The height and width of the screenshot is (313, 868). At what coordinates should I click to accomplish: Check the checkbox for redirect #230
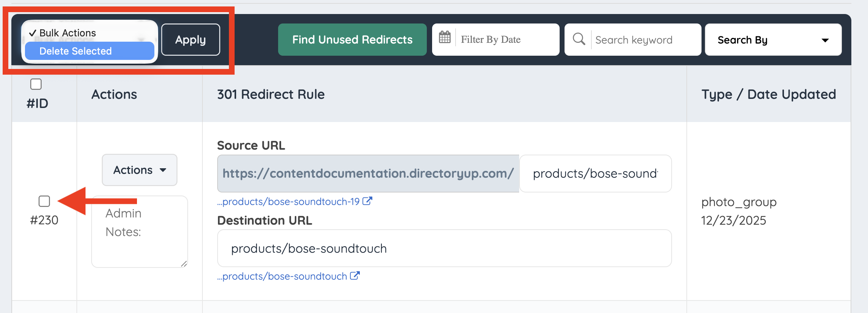click(x=44, y=201)
